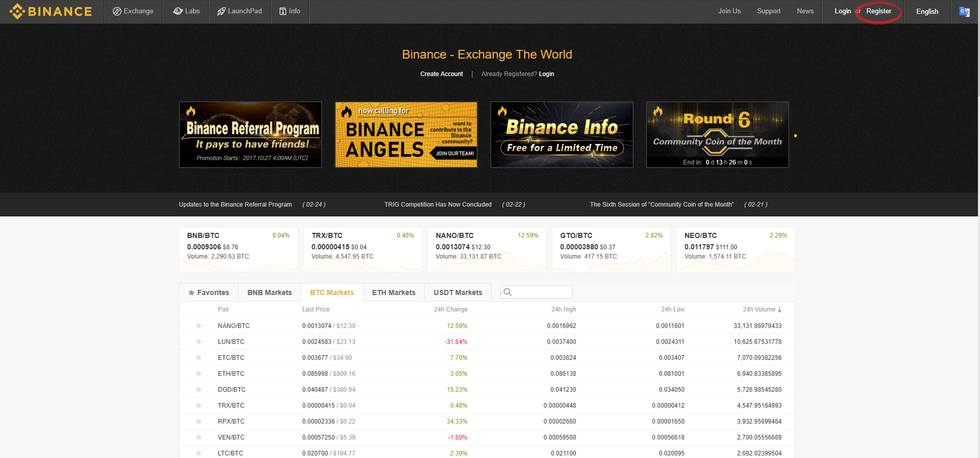The image size is (980, 458).
Task: Favorite the RPX/BTC pair star
Action: coord(198,422)
